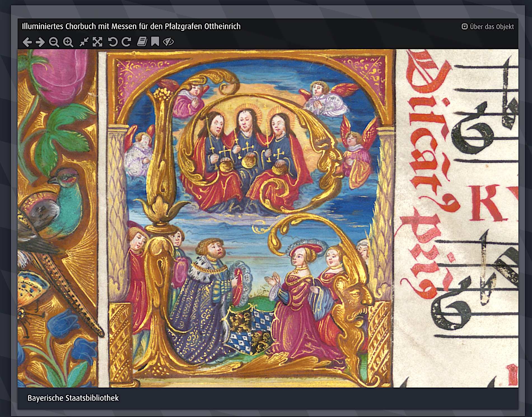Rotate the image counterclockwise

113,42
